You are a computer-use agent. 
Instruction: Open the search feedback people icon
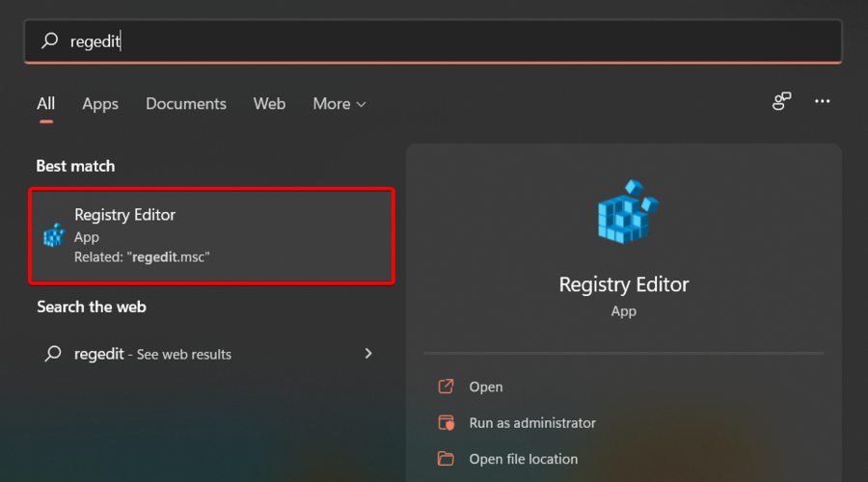781,101
